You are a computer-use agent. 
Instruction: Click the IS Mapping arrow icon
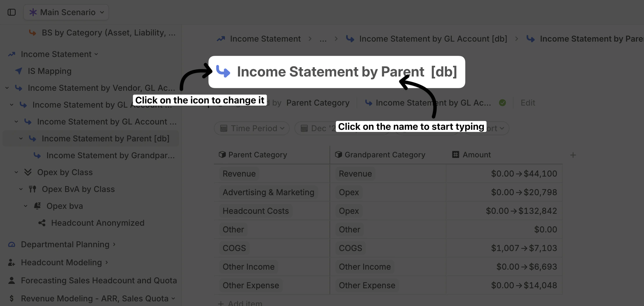[19, 71]
